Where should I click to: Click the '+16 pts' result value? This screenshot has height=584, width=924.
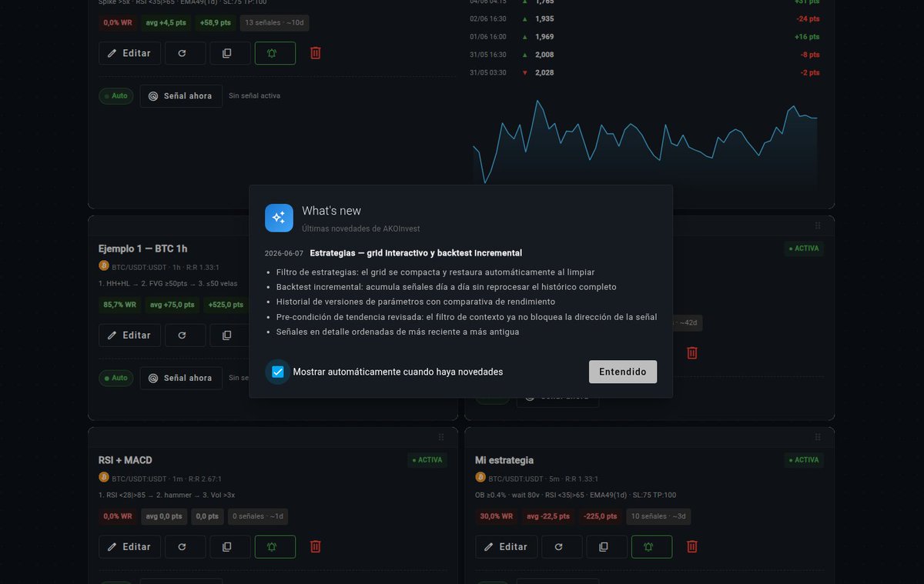point(807,37)
